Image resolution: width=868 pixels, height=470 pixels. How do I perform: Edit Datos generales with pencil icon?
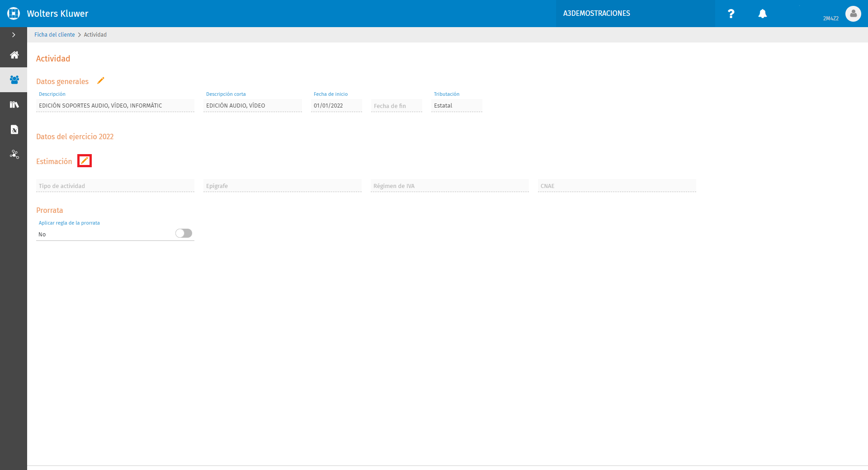point(101,80)
